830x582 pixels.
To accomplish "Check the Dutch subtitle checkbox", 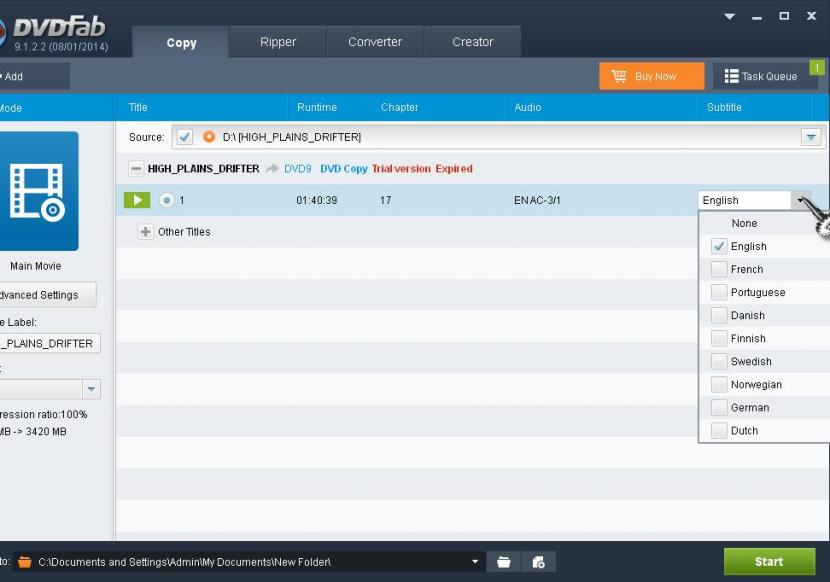I will (718, 431).
